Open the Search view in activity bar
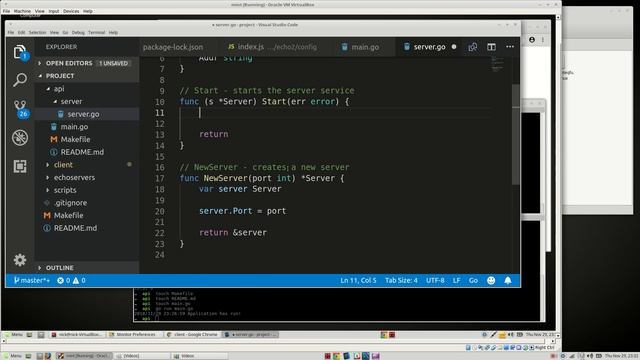This screenshot has height=360, width=640. [20, 80]
